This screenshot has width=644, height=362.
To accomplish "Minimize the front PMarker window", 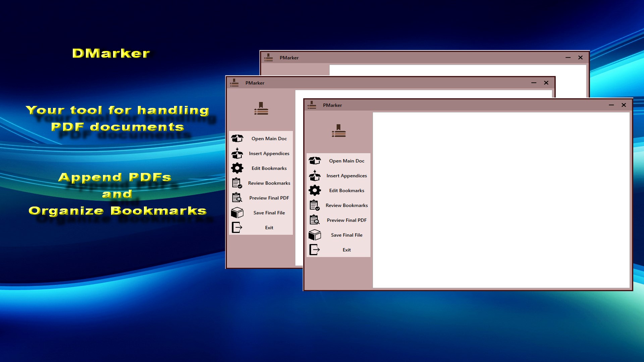I will (x=611, y=105).
